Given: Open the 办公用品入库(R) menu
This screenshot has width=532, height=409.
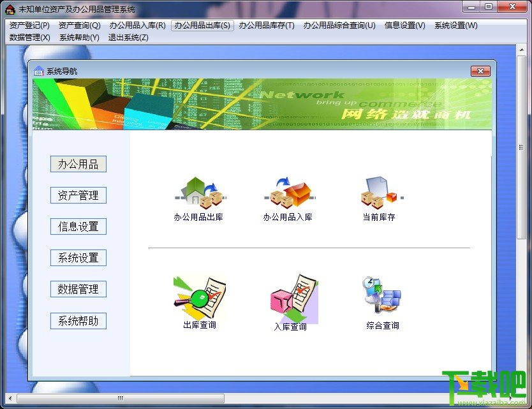Looking at the screenshot, I should pos(137,26).
